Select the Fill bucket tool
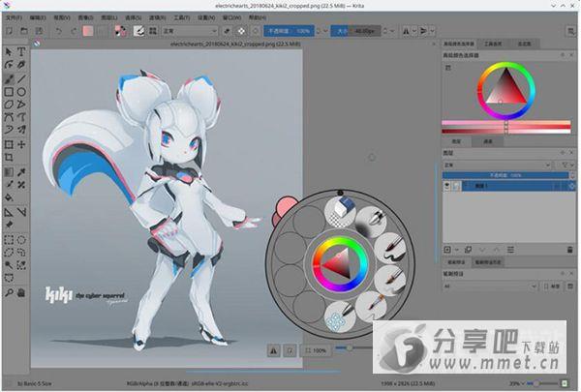This screenshot has width=581, height=392. (x=9, y=197)
